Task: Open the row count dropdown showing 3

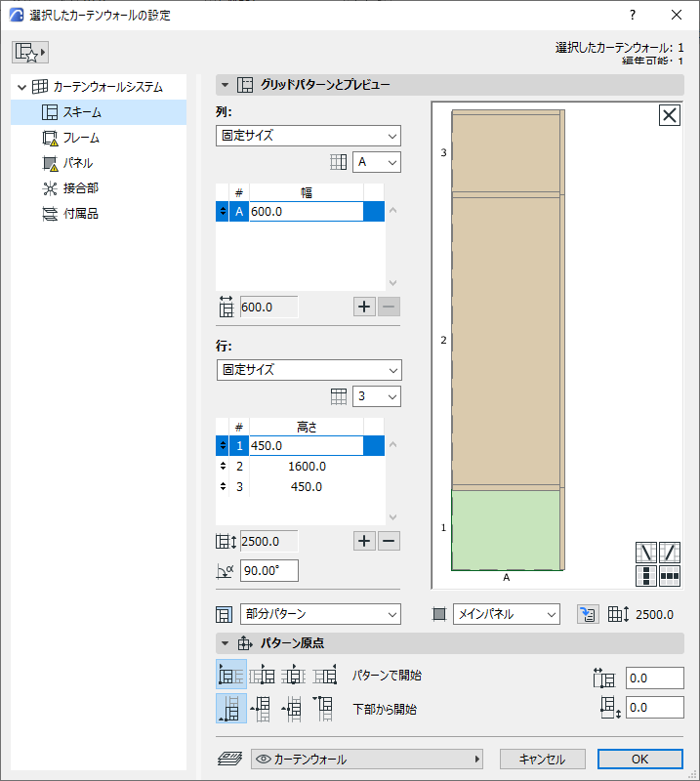Action: tap(377, 396)
